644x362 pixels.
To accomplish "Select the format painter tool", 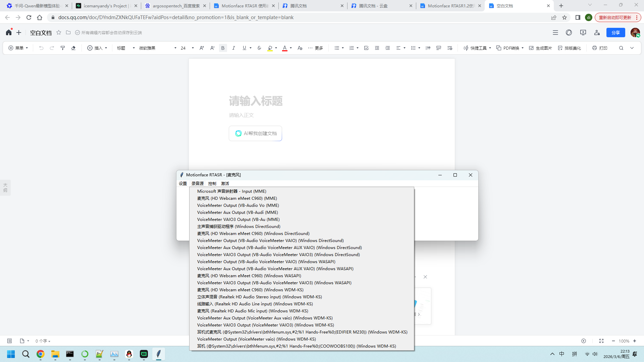I will [63, 48].
